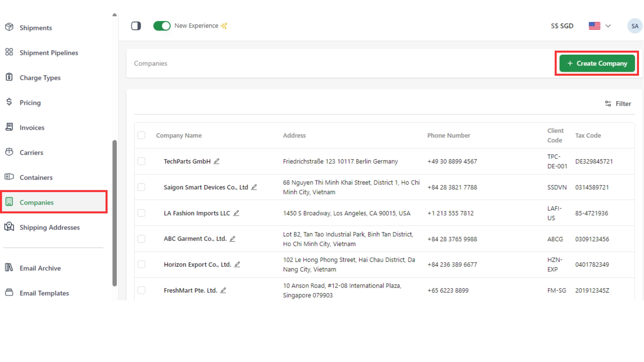644x362 pixels.
Task: Click the edit pencil next to TechParts GmbH
Action: tap(216, 161)
